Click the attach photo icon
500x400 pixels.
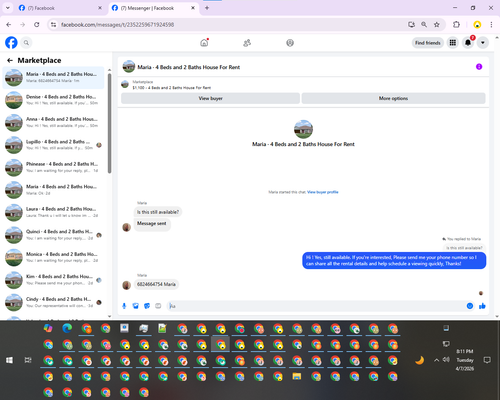click(136, 306)
